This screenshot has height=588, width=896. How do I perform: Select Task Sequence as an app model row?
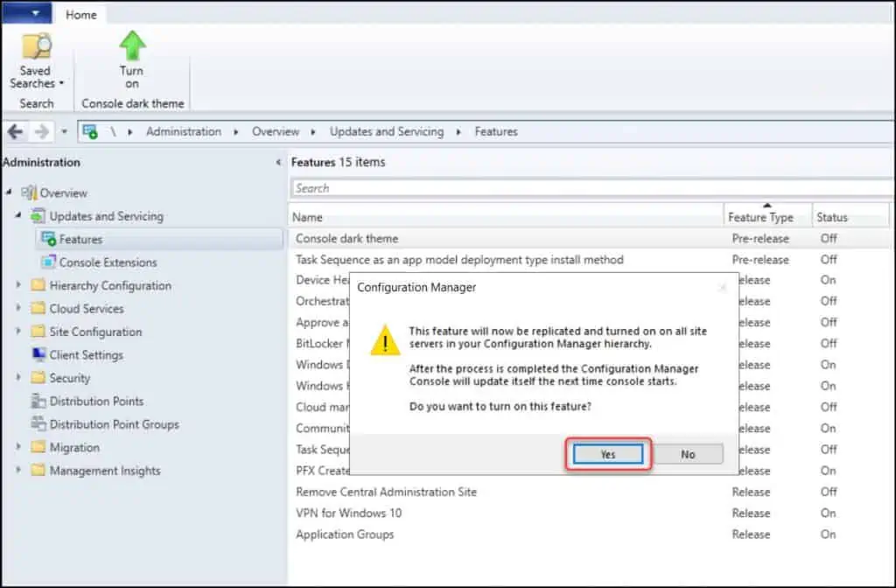point(591,260)
